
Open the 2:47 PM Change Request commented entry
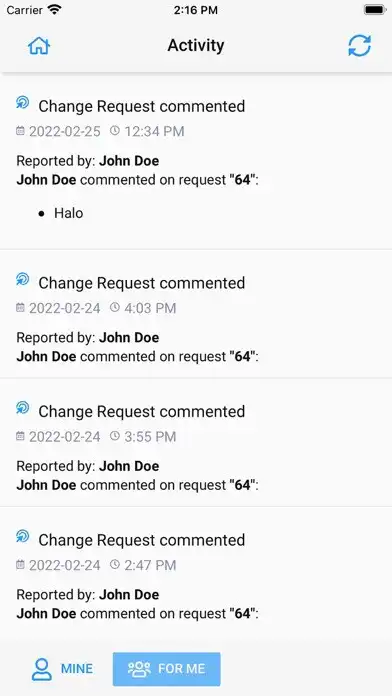196,571
